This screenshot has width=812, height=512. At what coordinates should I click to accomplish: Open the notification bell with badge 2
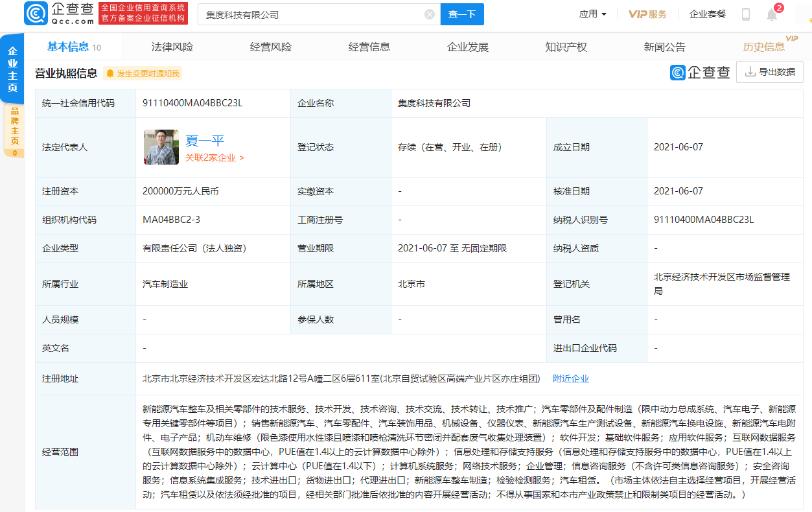pyautogui.click(x=771, y=14)
